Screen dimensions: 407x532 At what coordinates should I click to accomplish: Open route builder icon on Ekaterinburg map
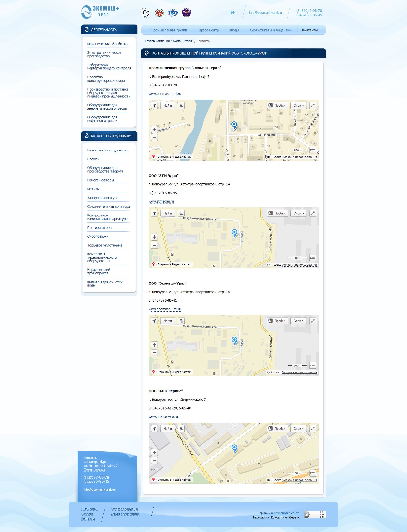[181, 105]
